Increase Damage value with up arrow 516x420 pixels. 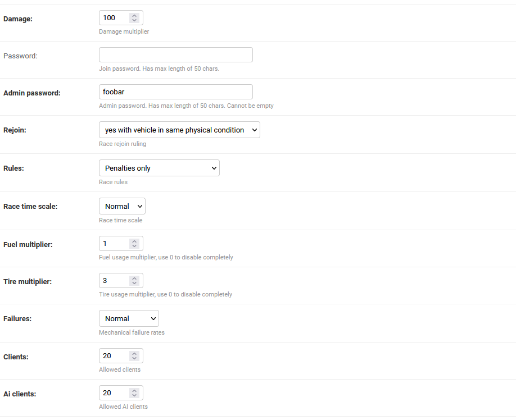134,16
